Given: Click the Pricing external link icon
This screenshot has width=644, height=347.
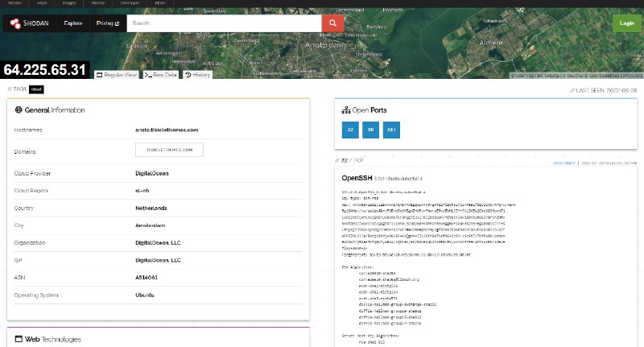Looking at the screenshot, I should point(117,23).
